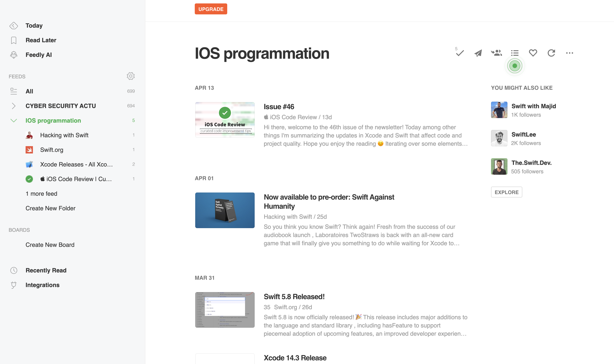Open the Today view icon
The image size is (614, 364).
(x=14, y=26)
